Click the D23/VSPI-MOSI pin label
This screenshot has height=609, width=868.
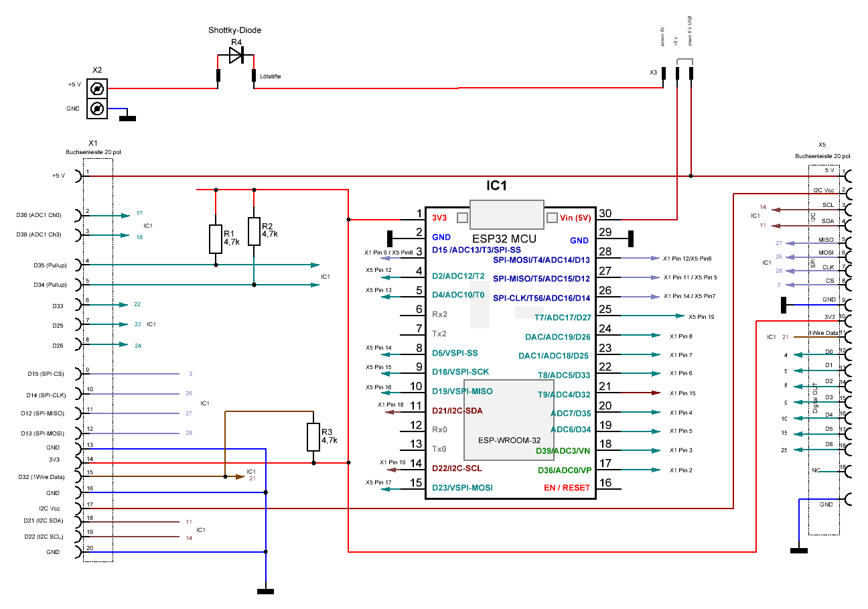462,488
